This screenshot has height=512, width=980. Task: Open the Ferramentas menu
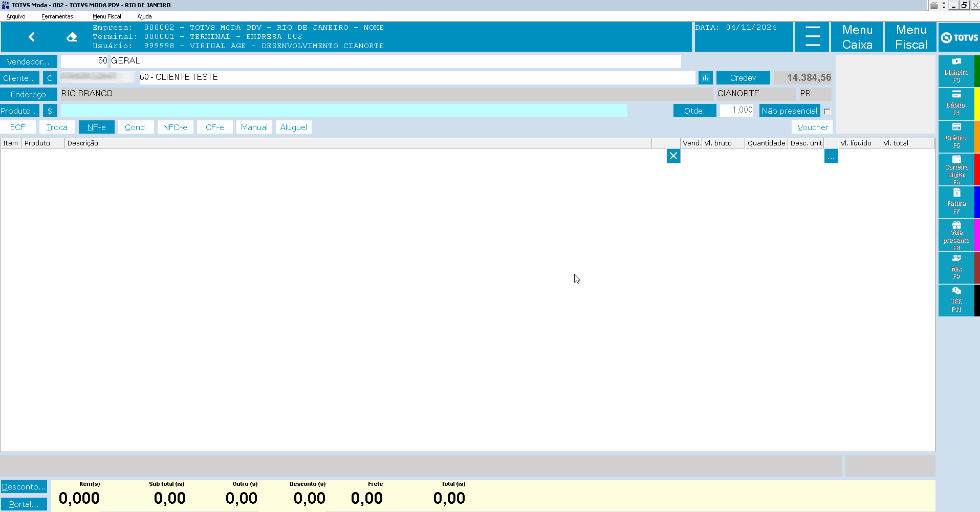(57, 16)
